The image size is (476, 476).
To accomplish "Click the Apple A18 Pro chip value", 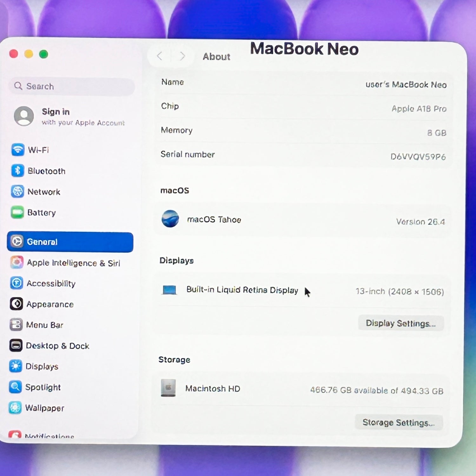I will pos(419,109).
